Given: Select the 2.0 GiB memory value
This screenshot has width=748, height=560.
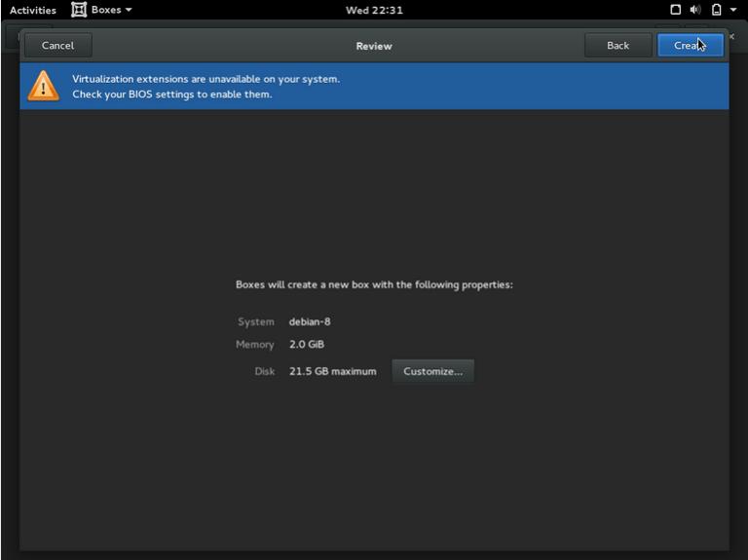Looking at the screenshot, I should (x=307, y=345).
